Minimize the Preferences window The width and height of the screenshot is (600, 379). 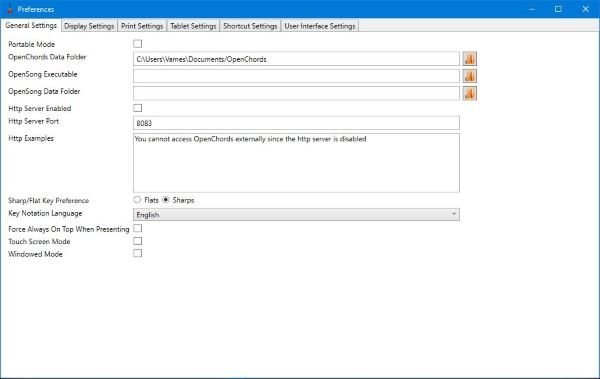click(532, 9)
